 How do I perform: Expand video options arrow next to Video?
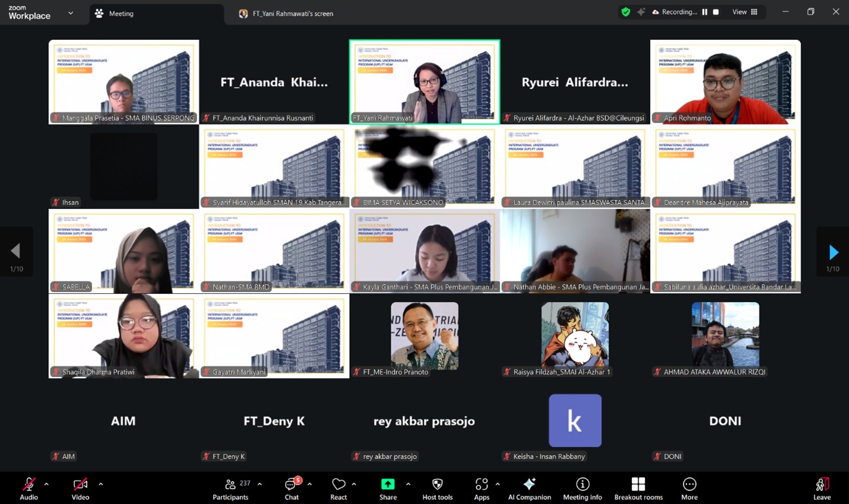[101, 484]
